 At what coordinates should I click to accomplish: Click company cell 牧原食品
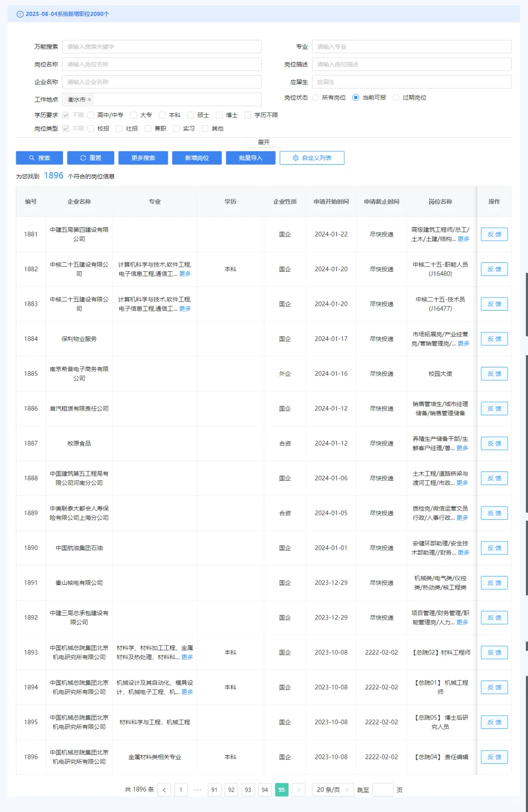[79, 444]
